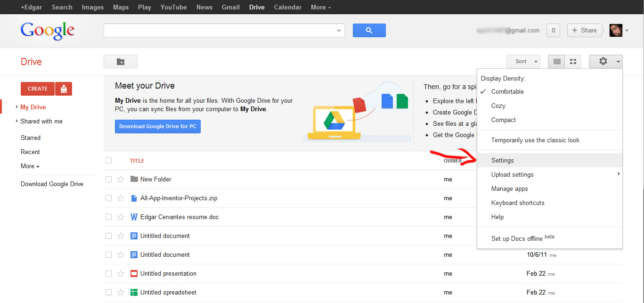Viewport: 644px width, 303px height.
Task: Check the checkbox next to New Folder
Action: (109, 179)
